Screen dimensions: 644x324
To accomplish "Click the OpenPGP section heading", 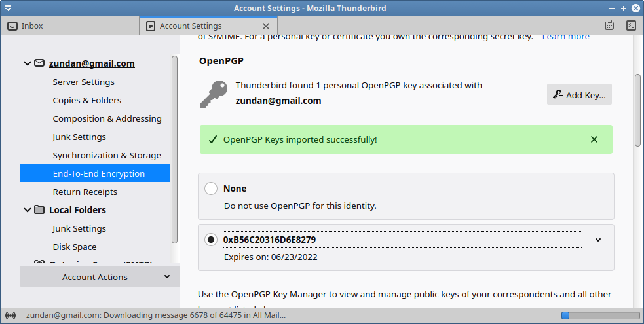I will coord(221,61).
